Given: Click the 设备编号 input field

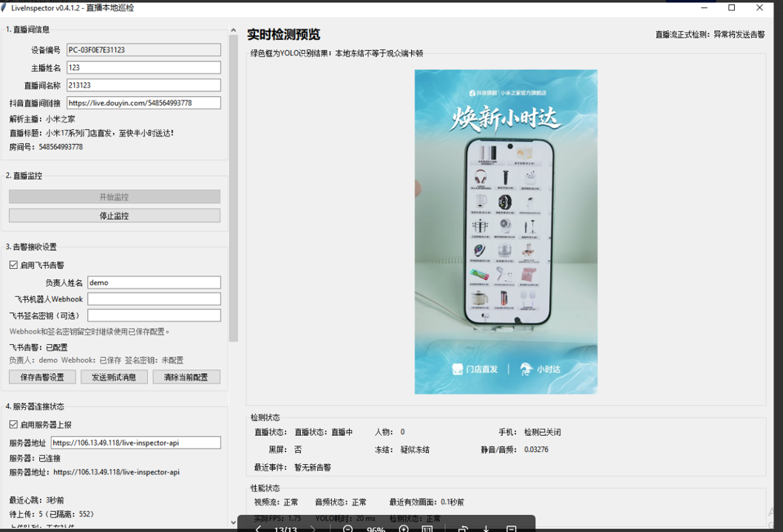Looking at the screenshot, I should 144,50.
